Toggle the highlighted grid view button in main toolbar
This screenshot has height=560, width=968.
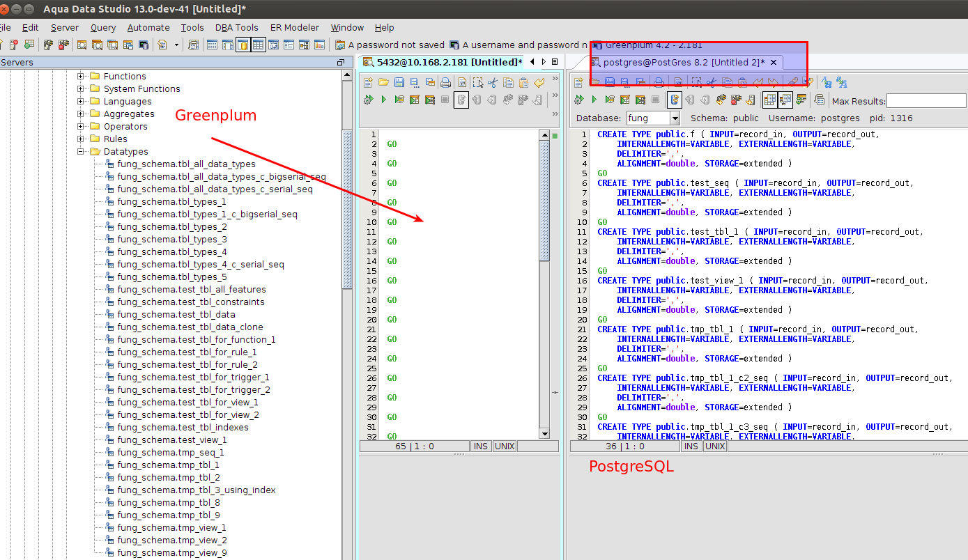click(258, 45)
